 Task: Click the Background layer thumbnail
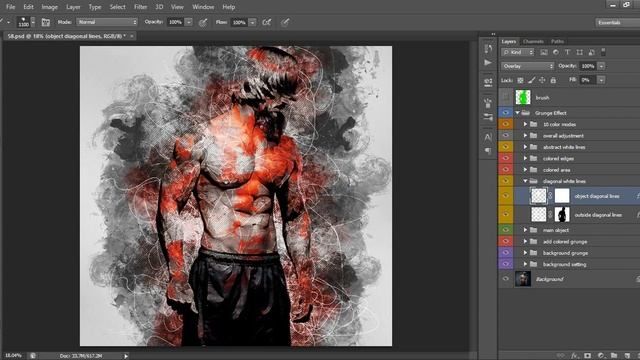point(523,279)
